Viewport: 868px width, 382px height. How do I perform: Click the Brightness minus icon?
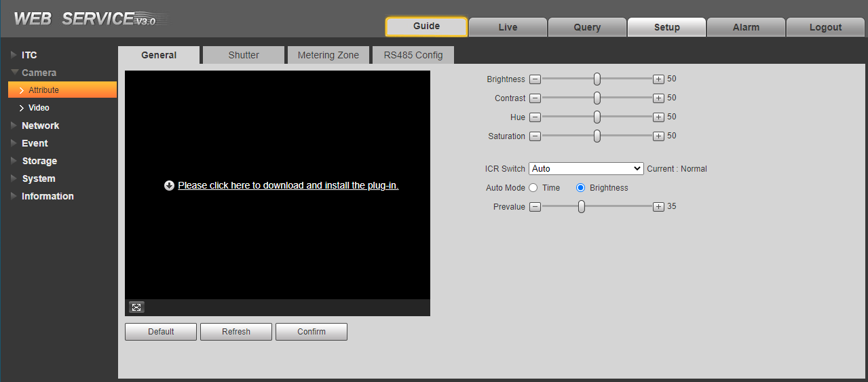click(x=535, y=79)
